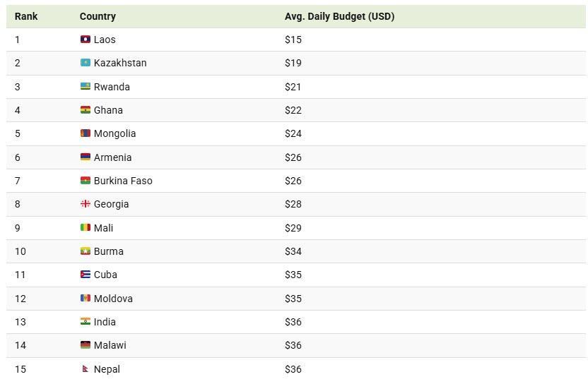Select the Armenia country name
This screenshot has width=588, height=384.
pos(112,157)
